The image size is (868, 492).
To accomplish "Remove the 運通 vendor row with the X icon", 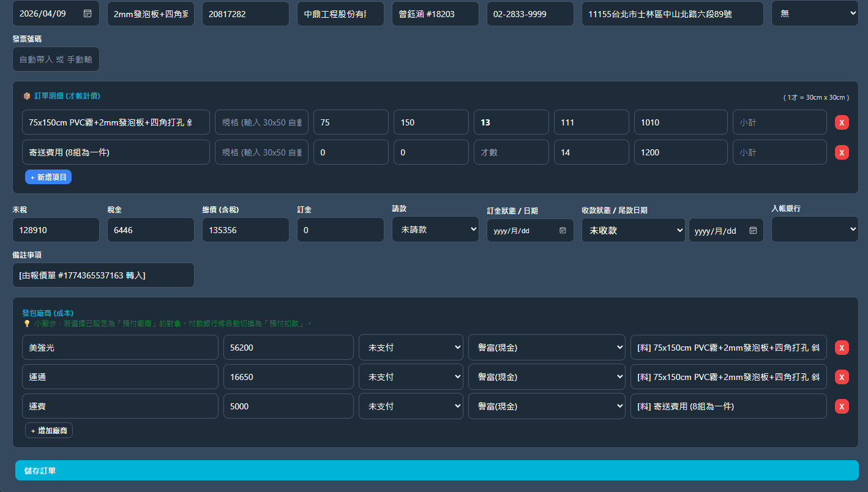I will (x=842, y=376).
